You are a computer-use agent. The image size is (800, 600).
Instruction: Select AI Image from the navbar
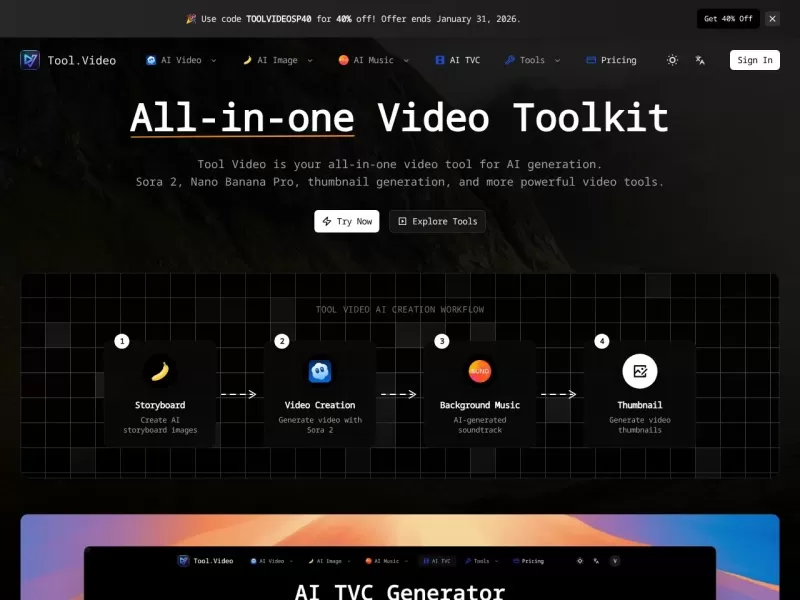277,60
